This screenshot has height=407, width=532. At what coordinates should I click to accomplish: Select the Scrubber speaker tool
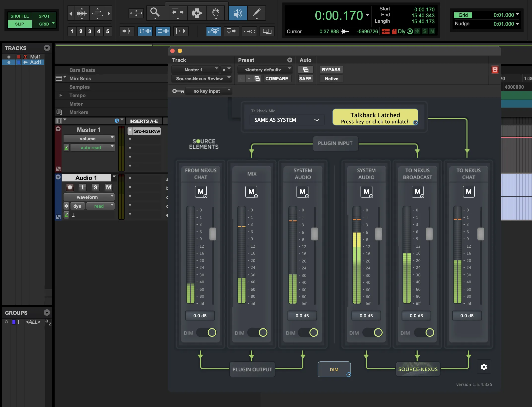(238, 13)
